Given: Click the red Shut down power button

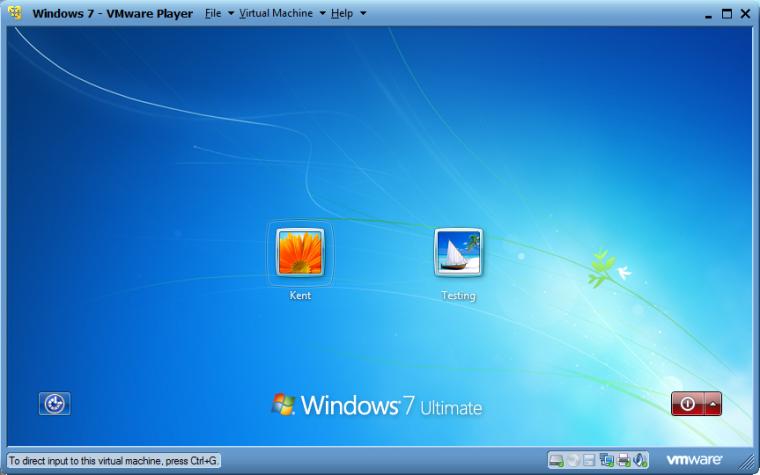Looking at the screenshot, I should coord(687,404).
